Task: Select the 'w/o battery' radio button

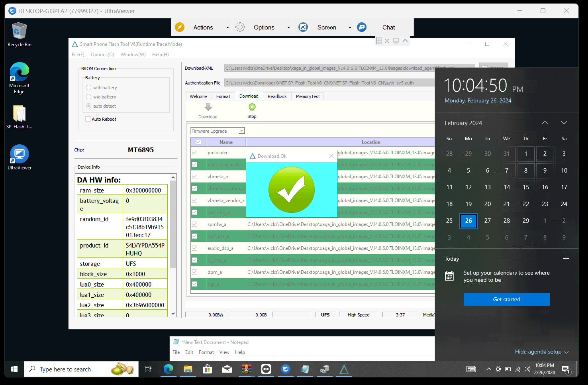Action: (x=89, y=97)
